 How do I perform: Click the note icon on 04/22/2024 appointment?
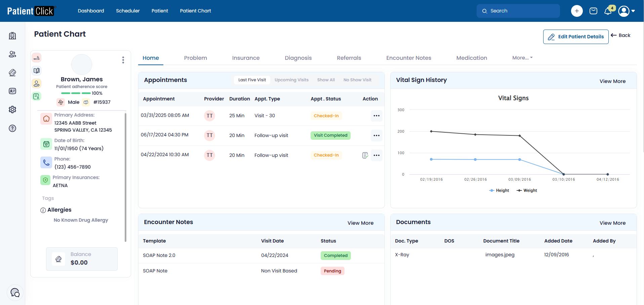(365, 155)
